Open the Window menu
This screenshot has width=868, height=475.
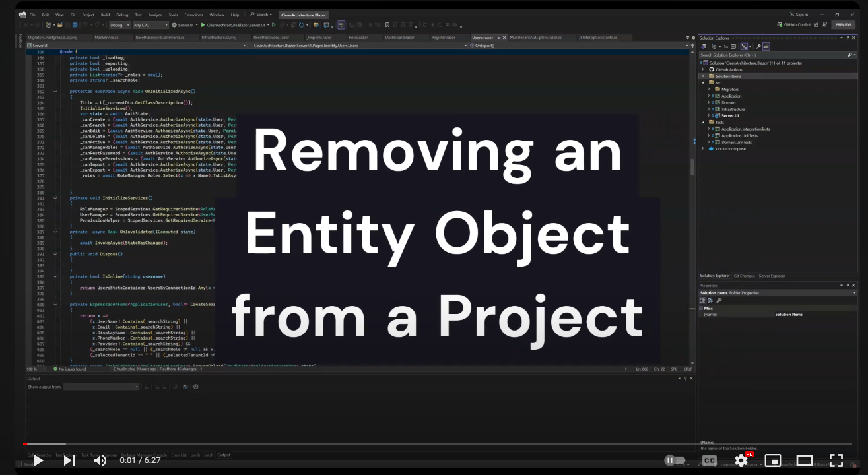[x=217, y=15]
